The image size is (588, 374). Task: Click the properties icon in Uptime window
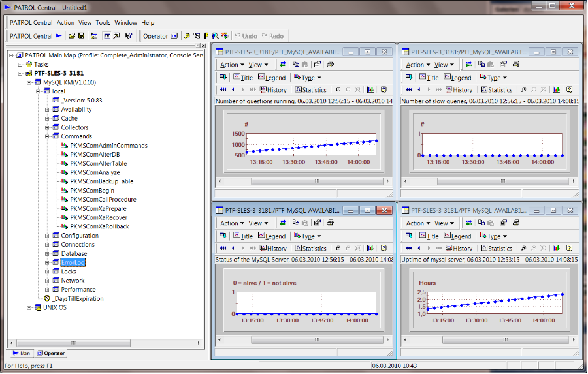coord(503,223)
